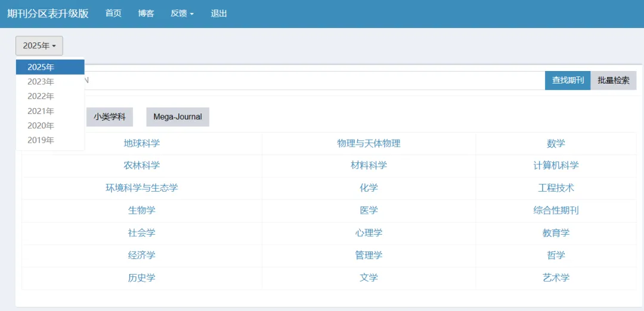
Task: Pick 2019年 from the year list
Action: click(50, 140)
